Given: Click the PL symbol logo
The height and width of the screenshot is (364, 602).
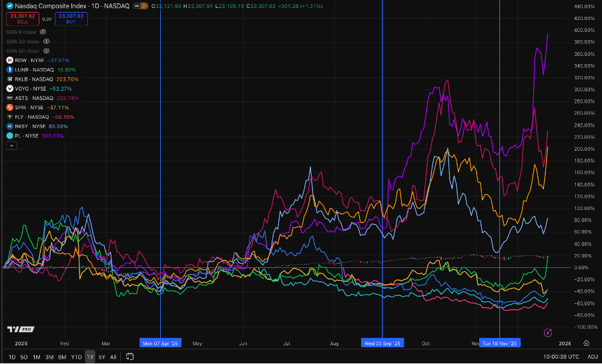Looking at the screenshot, I should point(10,135).
